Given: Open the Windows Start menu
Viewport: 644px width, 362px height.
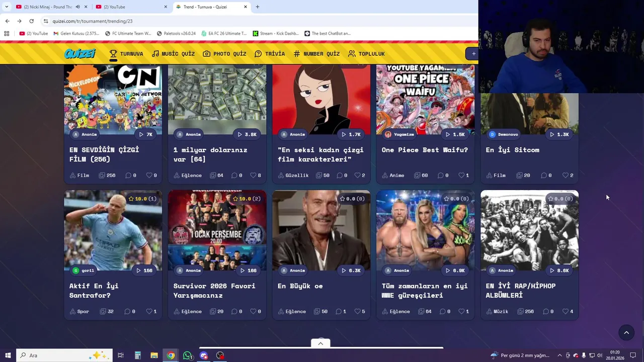Looking at the screenshot, I should click(x=8, y=355).
